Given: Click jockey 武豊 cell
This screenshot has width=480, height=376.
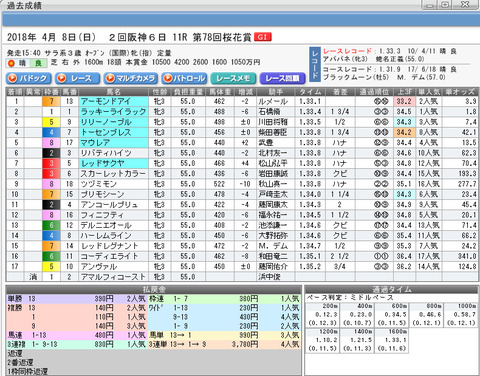Looking at the screenshot, I should pyautogui.click(x=275, y=143).
